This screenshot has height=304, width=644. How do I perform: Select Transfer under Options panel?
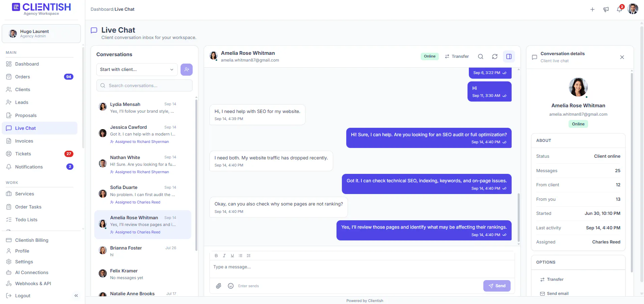pos(552,279)
